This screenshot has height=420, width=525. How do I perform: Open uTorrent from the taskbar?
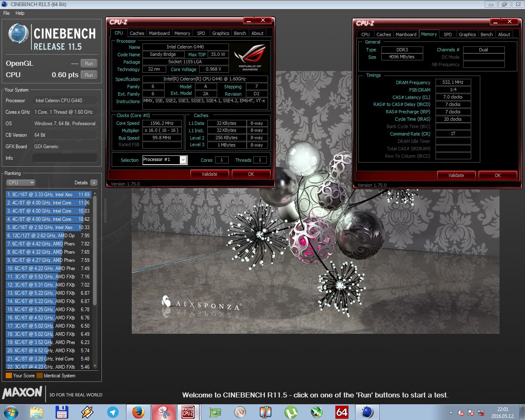(x=291, y=412)
